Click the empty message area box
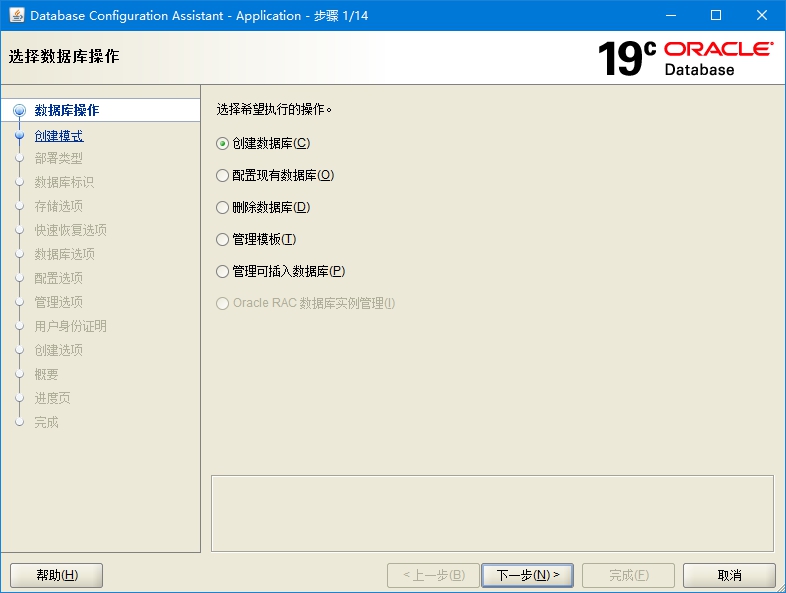The height and width of the screenshot is (593, 786). click(492, 512)
